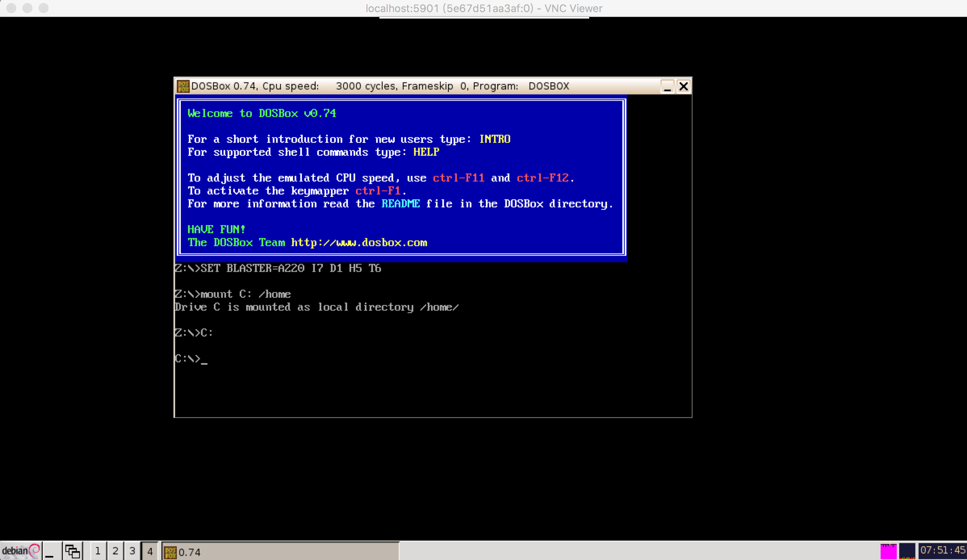Click the yellow INTRO command word
The width and height of the screenshot is (967, 560).
click(x=495, y=139)
